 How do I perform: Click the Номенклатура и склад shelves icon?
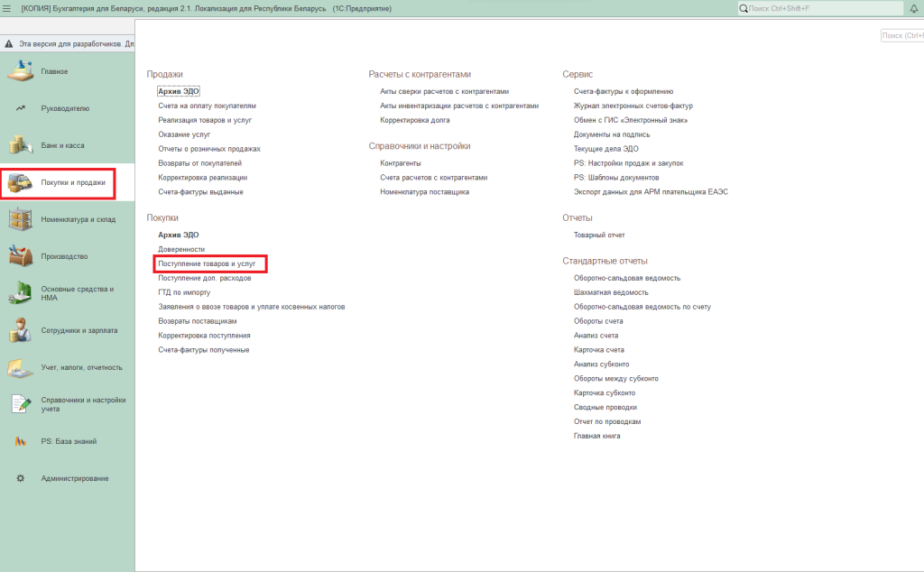[20, 219]
